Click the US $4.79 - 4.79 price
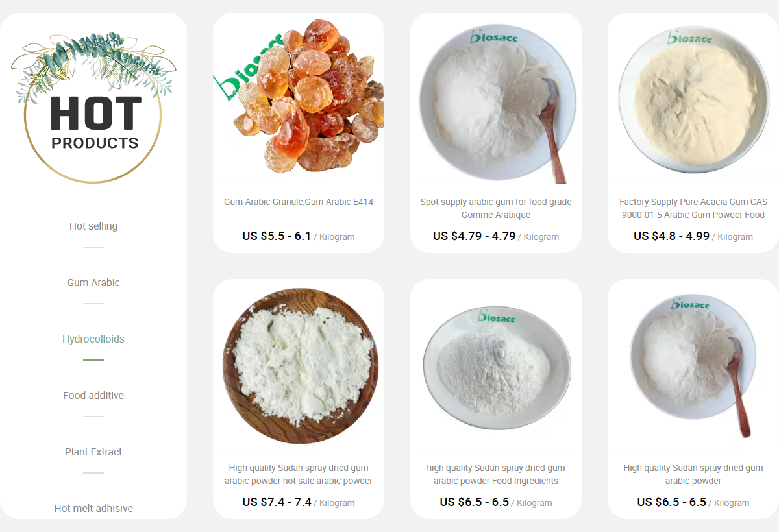779x532 pixels. pyautogui.click(x=475, y=236)
